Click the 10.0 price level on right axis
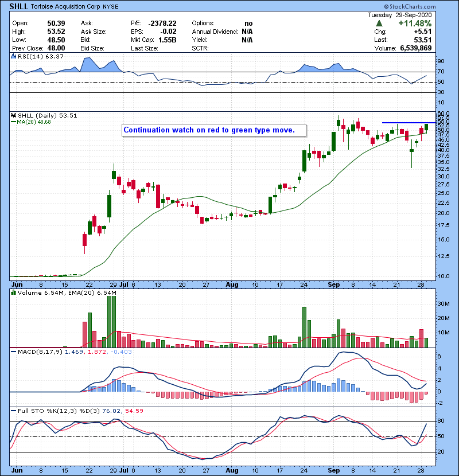The height and width of the screenshot is (476, 459). pyautogui.click(x=444, y=276)
